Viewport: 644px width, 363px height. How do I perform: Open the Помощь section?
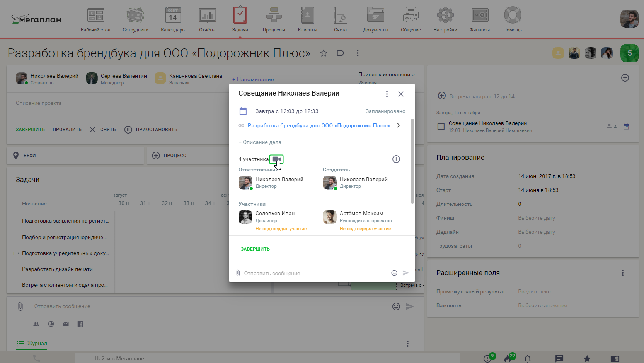(512, 19)
